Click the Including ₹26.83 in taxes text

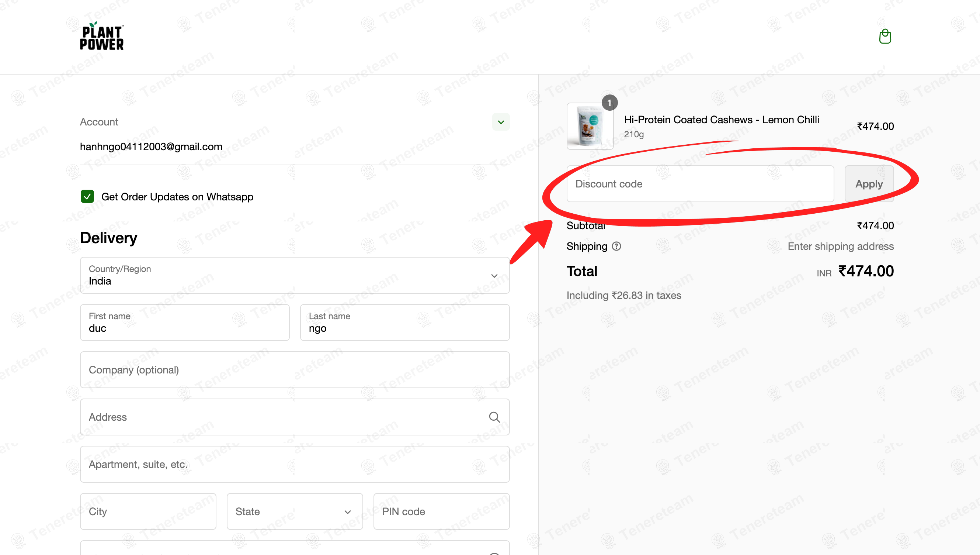pos(623,296)
